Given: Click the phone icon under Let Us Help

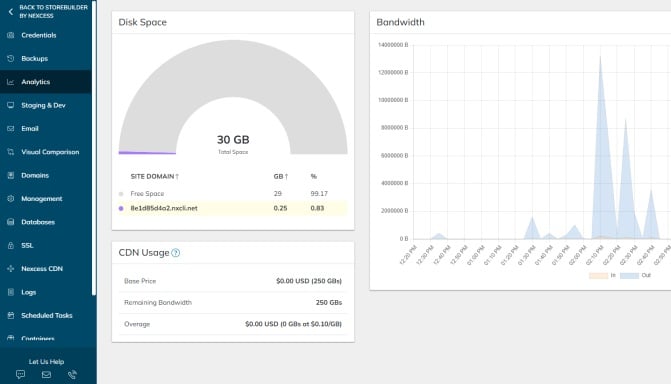Looking at the screenshot, I should click(x=72, y=375).
